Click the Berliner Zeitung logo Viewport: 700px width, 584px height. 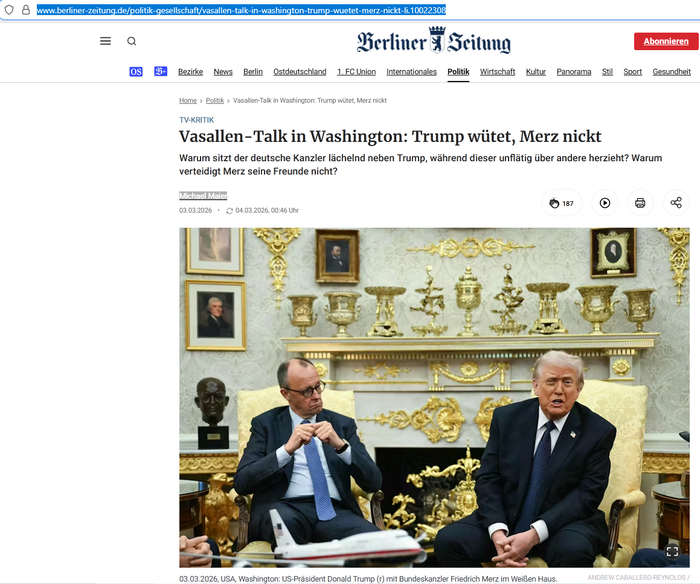click(x=433, y=41)
